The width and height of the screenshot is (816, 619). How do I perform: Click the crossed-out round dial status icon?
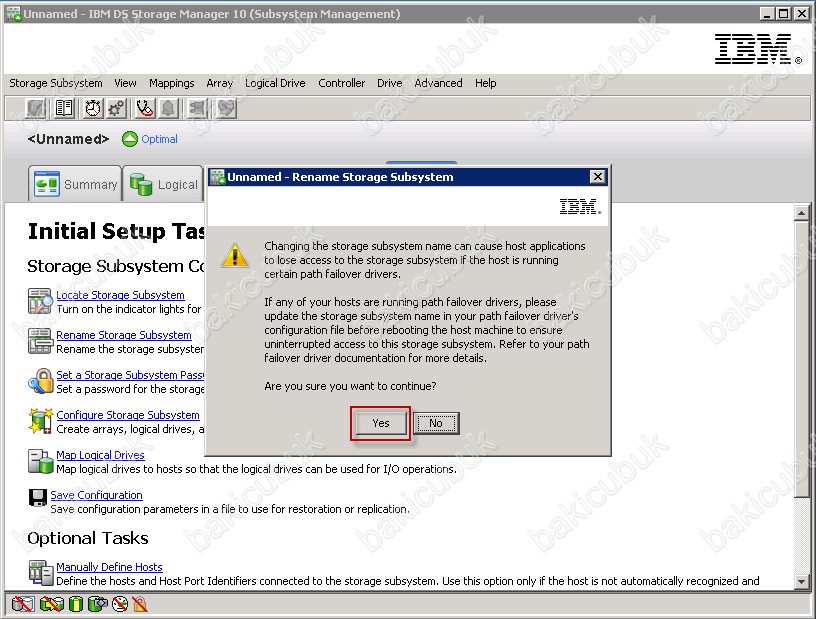coord(120,604)
